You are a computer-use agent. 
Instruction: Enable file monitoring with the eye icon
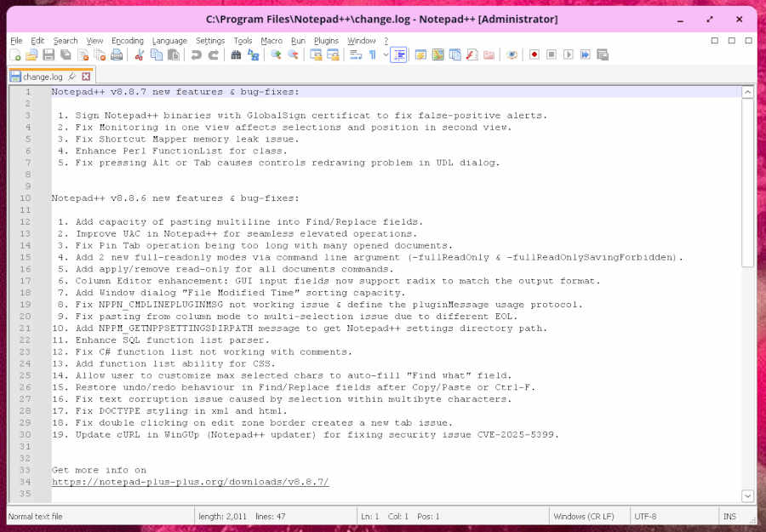click(511, 54)
